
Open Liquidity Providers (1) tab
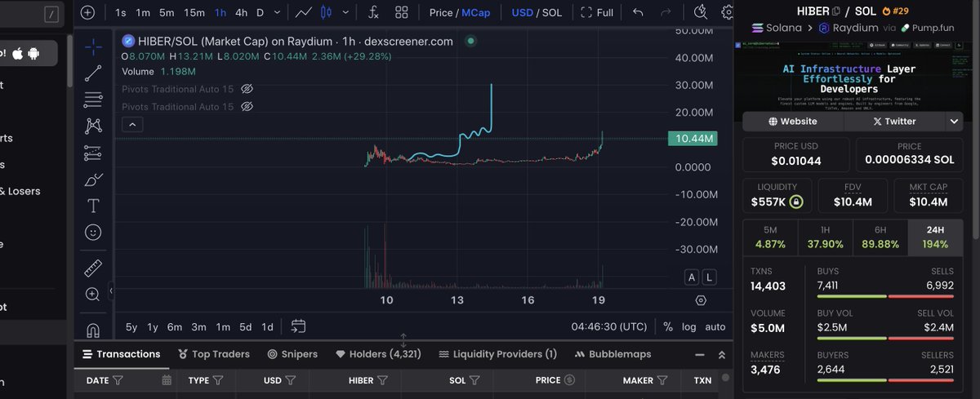tap(497, 354)
